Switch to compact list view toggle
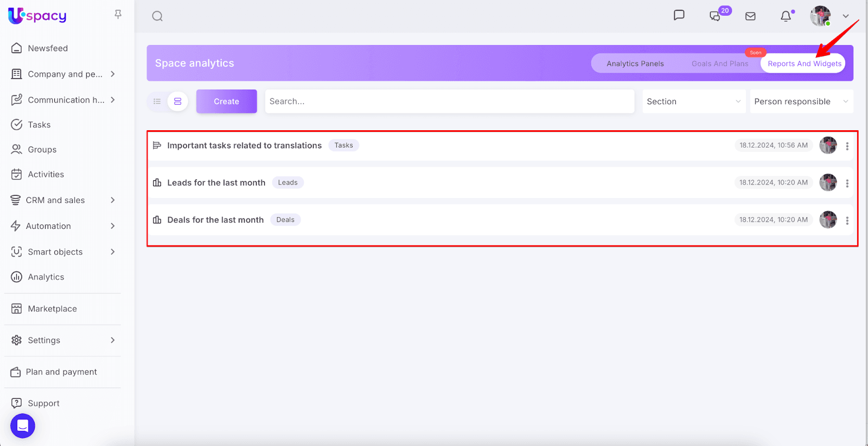The image size is (868, 446). tap(157, 101)
